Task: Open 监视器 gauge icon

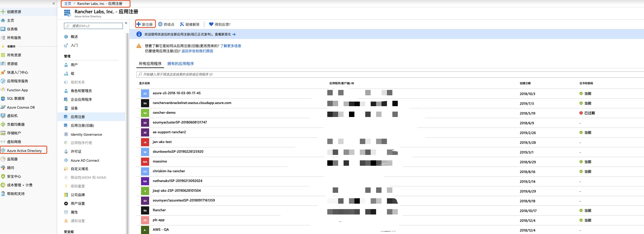Action: [x=3, y=159]
